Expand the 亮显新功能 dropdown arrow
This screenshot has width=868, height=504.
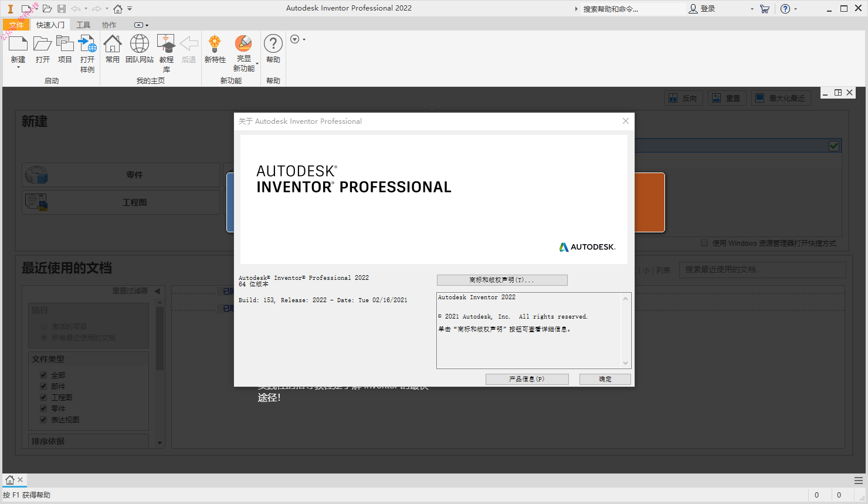click(x=257, y=64)
